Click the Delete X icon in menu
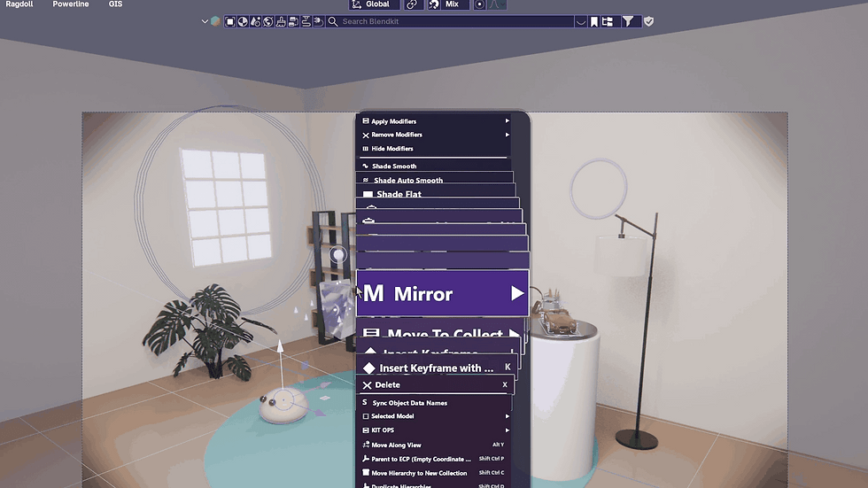 367,385
